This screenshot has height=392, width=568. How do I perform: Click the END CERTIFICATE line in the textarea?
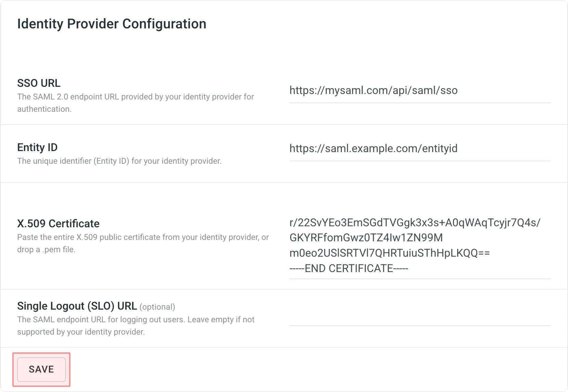(x=349, y=268)
